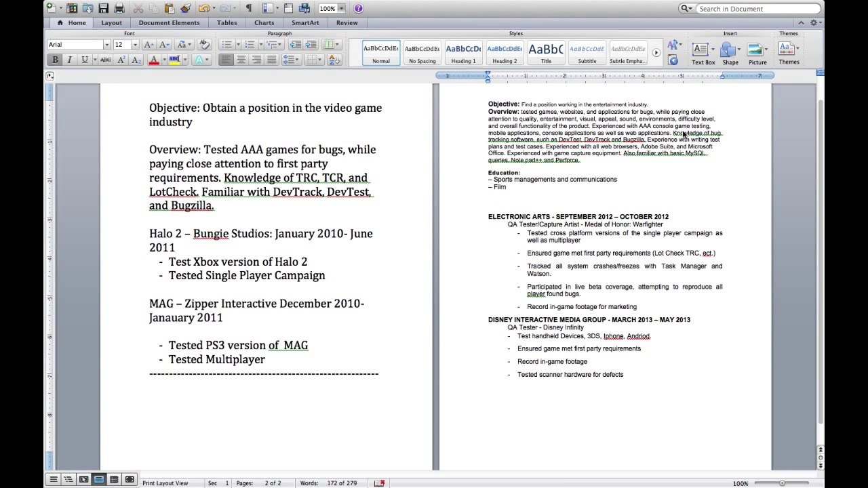Click Grow Font button
This screenshot has width=868, height=488.
click(x=149, y=44)
